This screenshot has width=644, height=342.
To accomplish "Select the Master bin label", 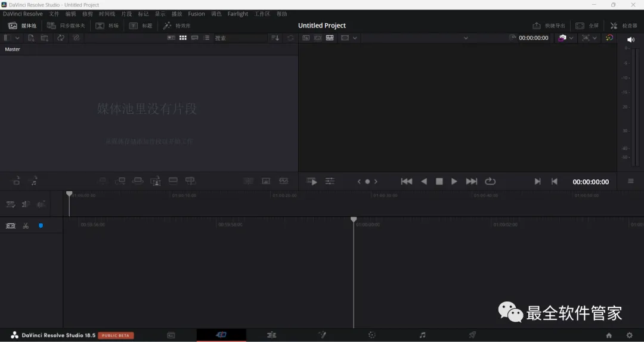I will coord(13,49).
